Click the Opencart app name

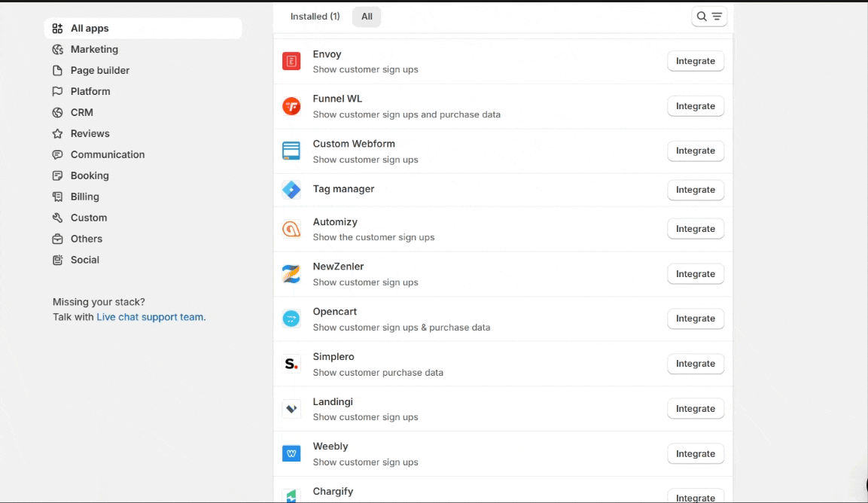click(335, 311)
